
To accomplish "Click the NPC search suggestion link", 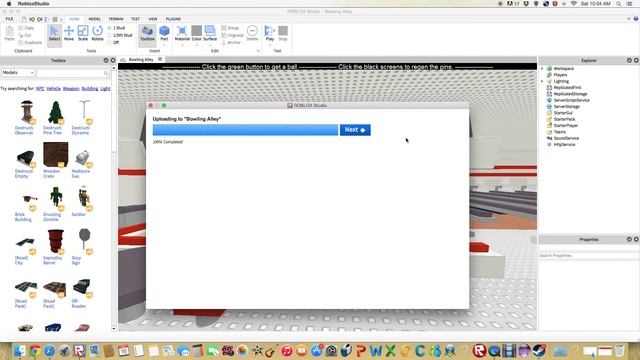I will (x=40, y=89).
